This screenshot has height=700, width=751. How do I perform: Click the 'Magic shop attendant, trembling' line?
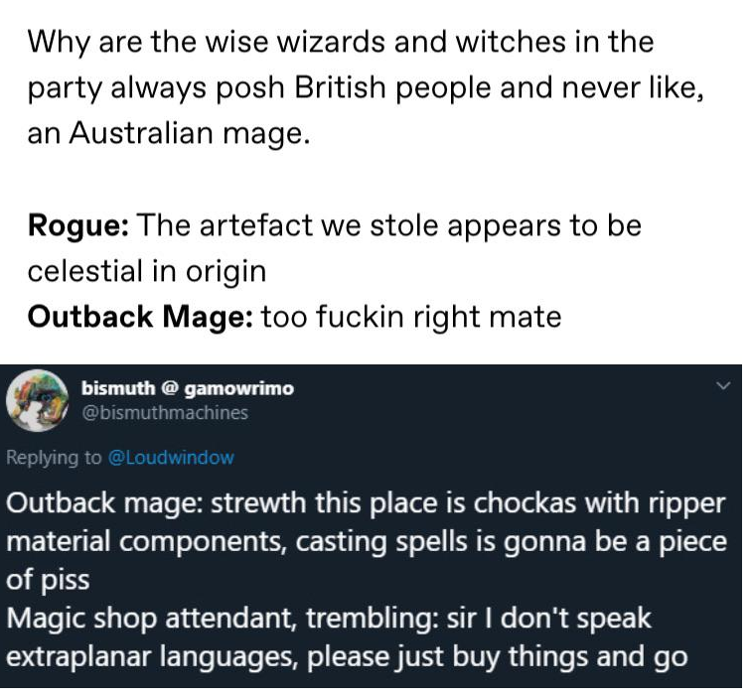[329, 619]
